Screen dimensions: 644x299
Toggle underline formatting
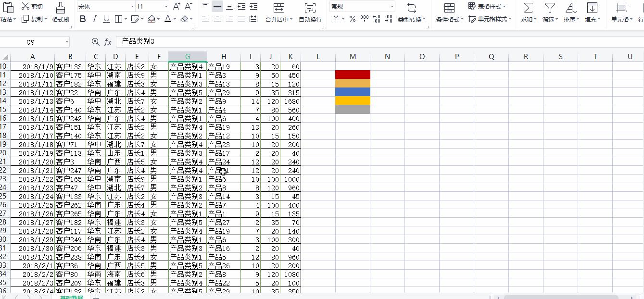106,19
